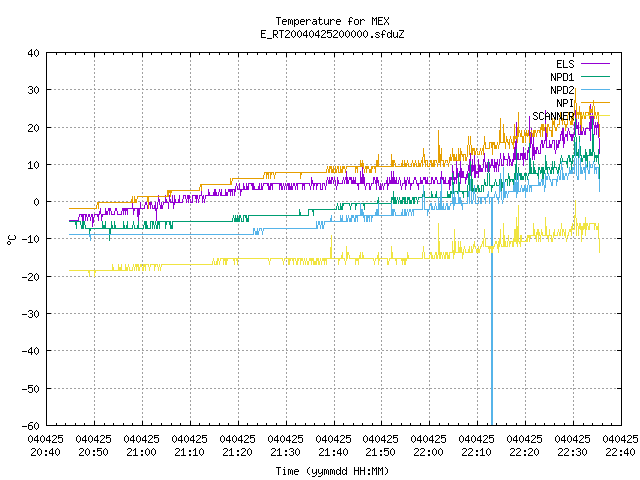The height and width of the screenshot is (480, 640).
Task: Click the green NPD1 legend line sample
Action: tap(595, 76)
